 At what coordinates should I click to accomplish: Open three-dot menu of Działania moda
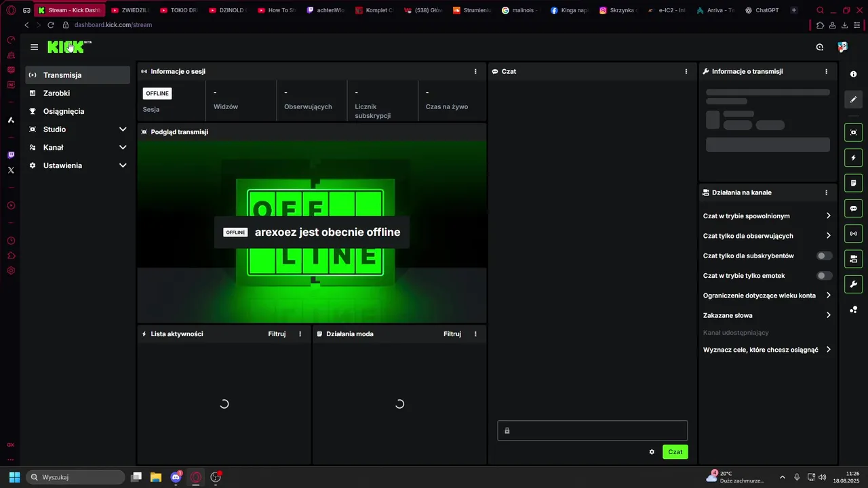475,333
